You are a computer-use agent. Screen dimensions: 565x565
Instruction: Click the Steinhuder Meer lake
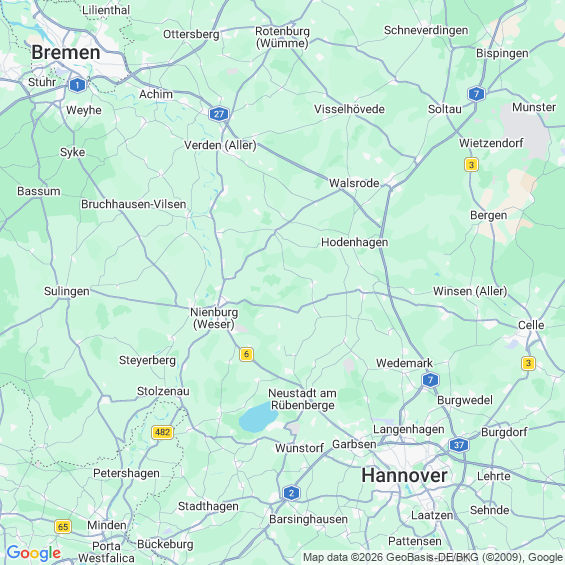pyautogui.click(x=258, y=418)
